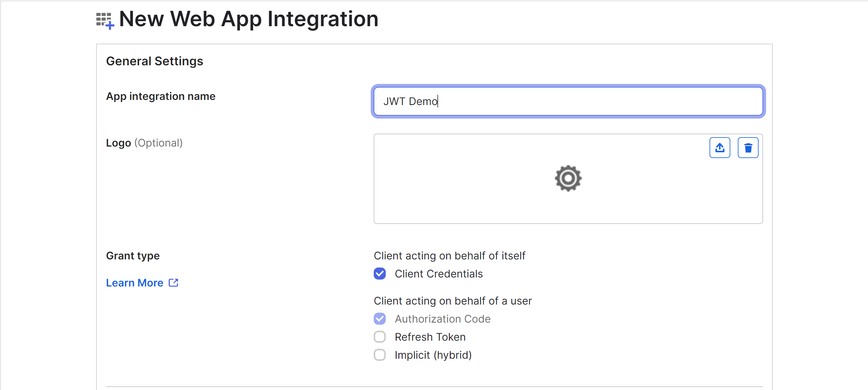Enable the Implicit (hybrid) grant checkbox
Screen dimensions: 868x390
[380, 355]
